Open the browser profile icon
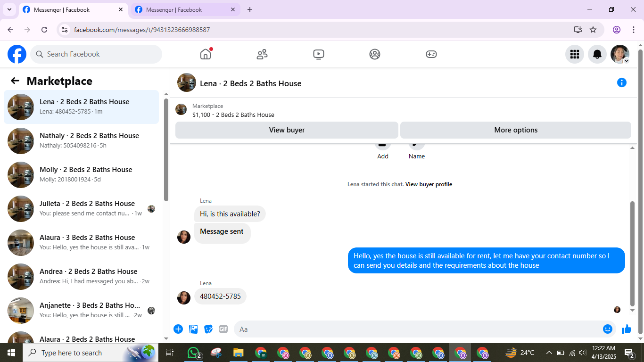 click(617, 30)
